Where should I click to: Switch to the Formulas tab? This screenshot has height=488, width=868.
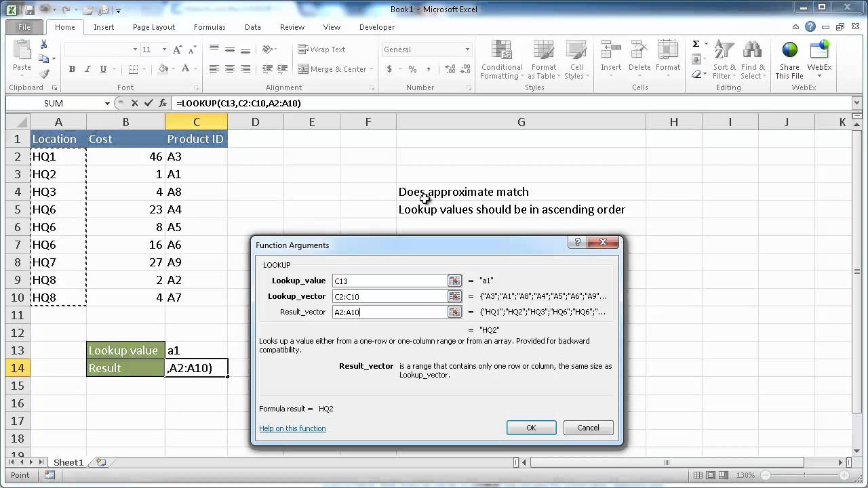[210, 27]
